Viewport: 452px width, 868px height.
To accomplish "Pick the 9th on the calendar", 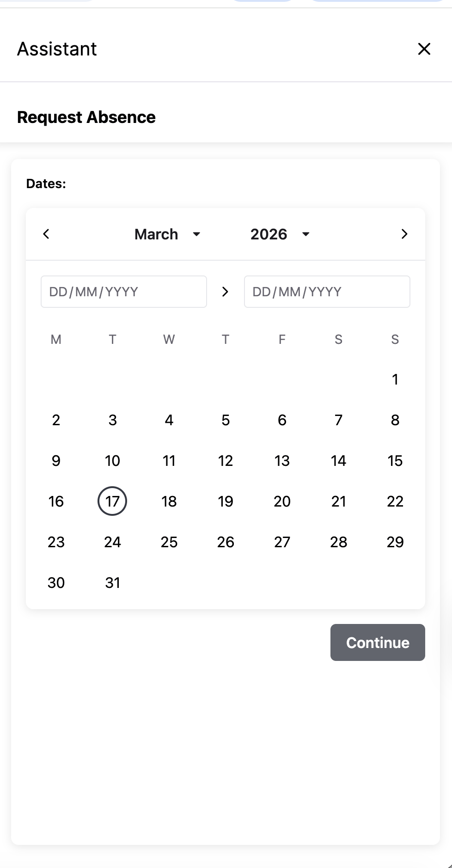I will [x=56, y=460].
